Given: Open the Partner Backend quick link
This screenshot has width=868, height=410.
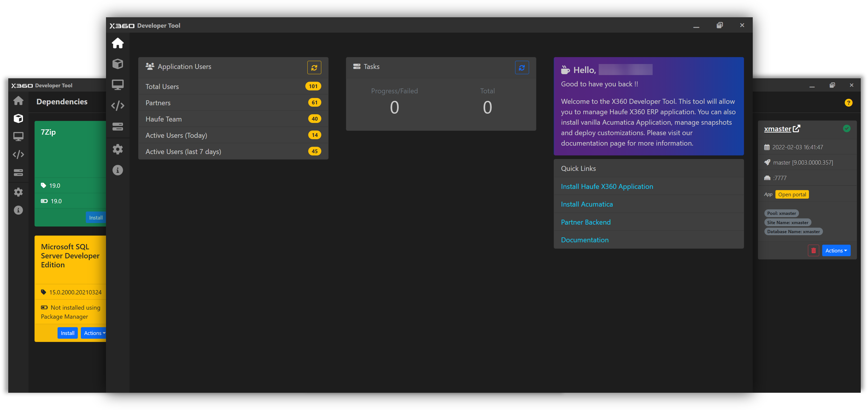Looking at the screenshot, I should tap(586, 222).
